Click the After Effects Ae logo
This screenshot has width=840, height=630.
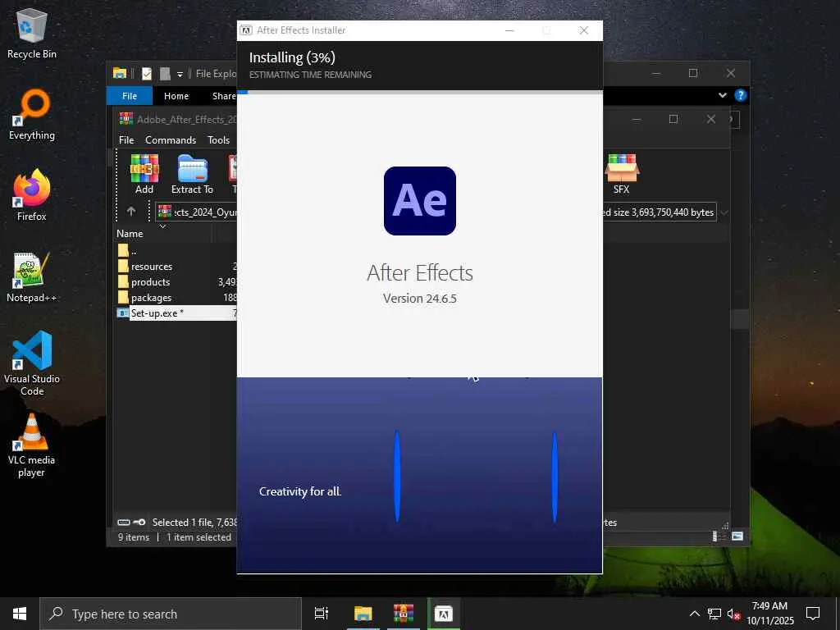click(420, 201)
